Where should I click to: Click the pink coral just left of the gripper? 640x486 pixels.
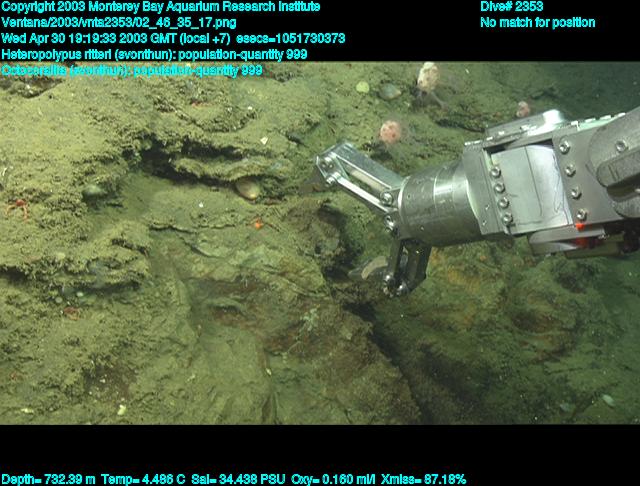pos(389,131)
